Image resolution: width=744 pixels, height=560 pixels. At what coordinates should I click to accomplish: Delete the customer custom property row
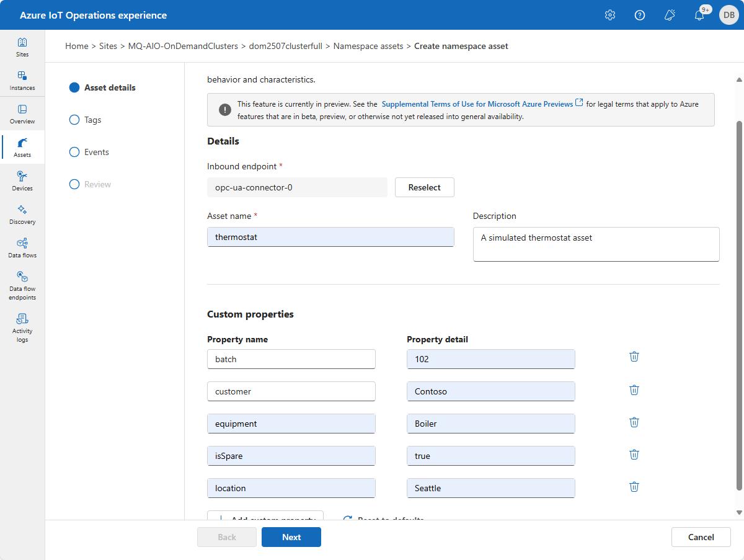coord(634,390)
